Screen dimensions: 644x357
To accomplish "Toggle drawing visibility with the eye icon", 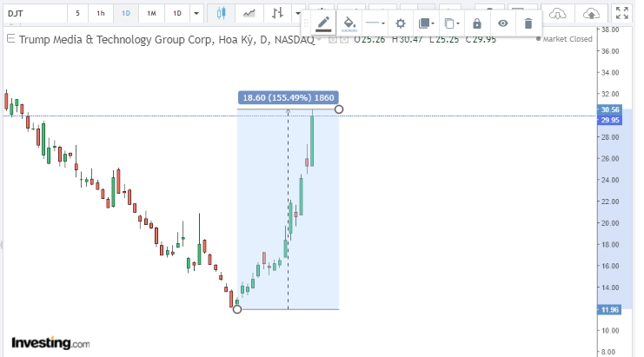I will pos(502,23).
